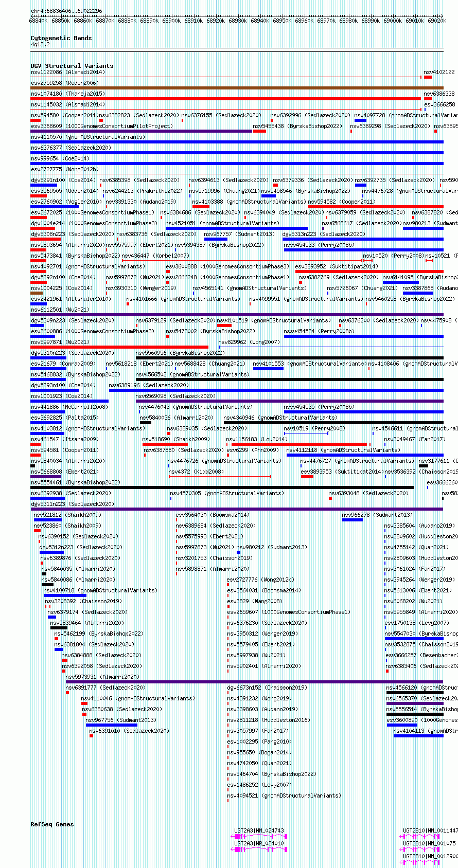Image resolution: width=458 pixels, height=868 pixels.
Task: Click nsv6244213 (Prakrithi2022) label
Action: pyautogui.click(x=144, y=191)
